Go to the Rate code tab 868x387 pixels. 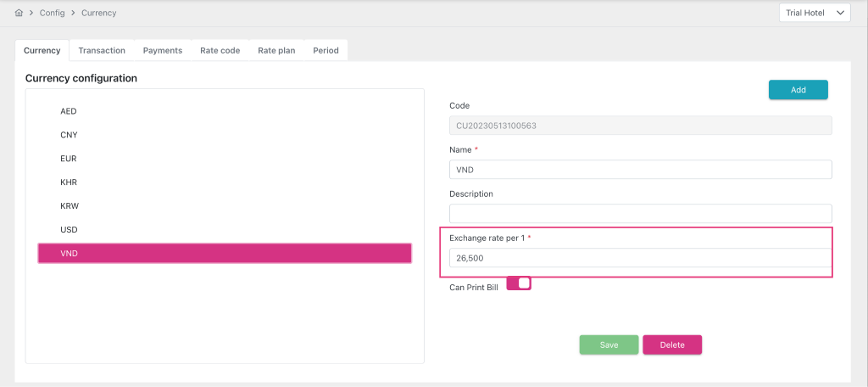point(220,51)
